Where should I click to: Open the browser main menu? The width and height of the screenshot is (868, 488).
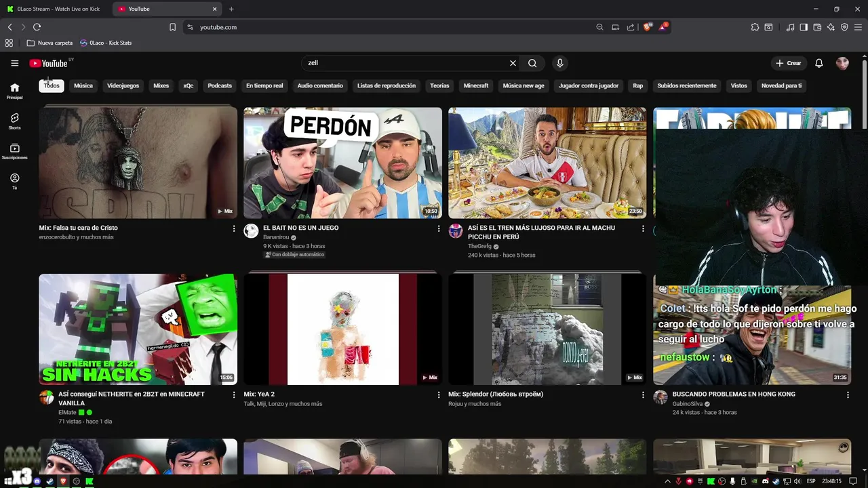(x=858, y=27)
